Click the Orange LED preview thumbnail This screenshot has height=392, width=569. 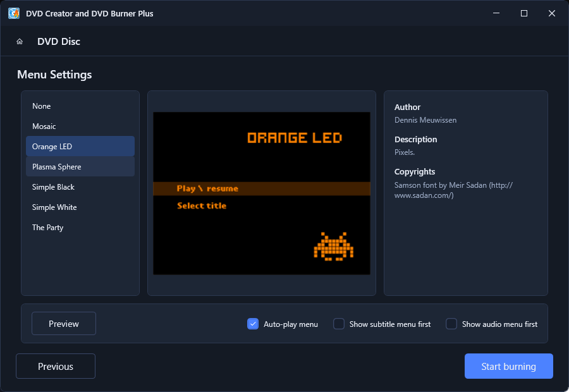262,193
